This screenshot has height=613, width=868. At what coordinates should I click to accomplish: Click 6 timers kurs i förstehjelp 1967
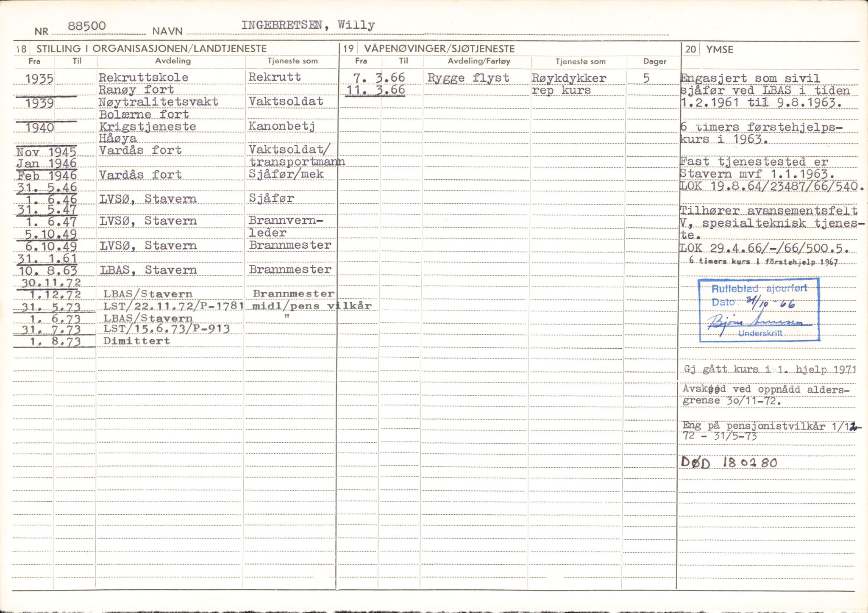(x=763, y=261)
